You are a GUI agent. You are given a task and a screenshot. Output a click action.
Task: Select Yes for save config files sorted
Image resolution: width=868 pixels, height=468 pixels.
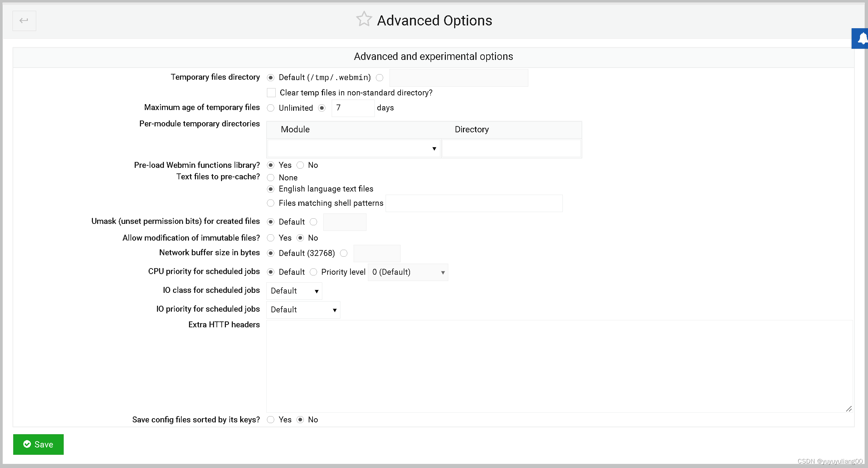(x=271, y=420)
